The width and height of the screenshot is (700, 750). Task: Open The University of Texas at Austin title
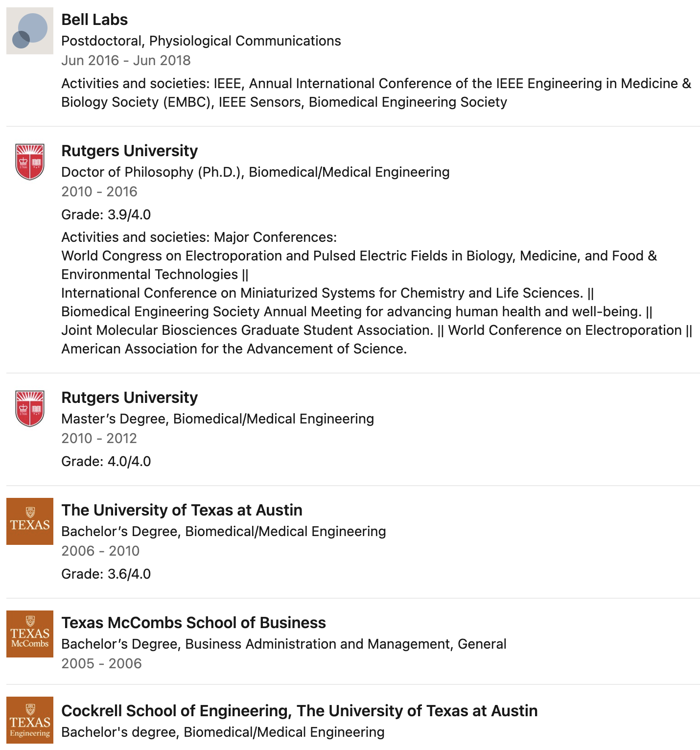click(182, 510)
